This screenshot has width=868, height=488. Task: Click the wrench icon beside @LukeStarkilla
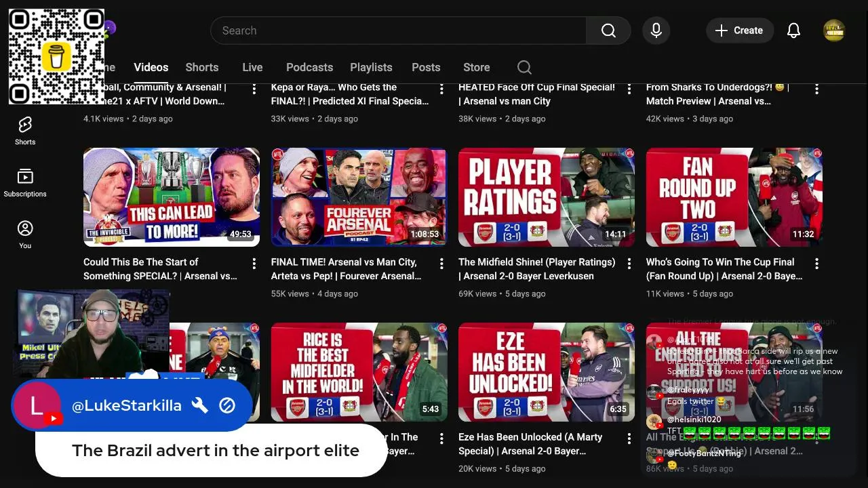(x=199, y=405)
